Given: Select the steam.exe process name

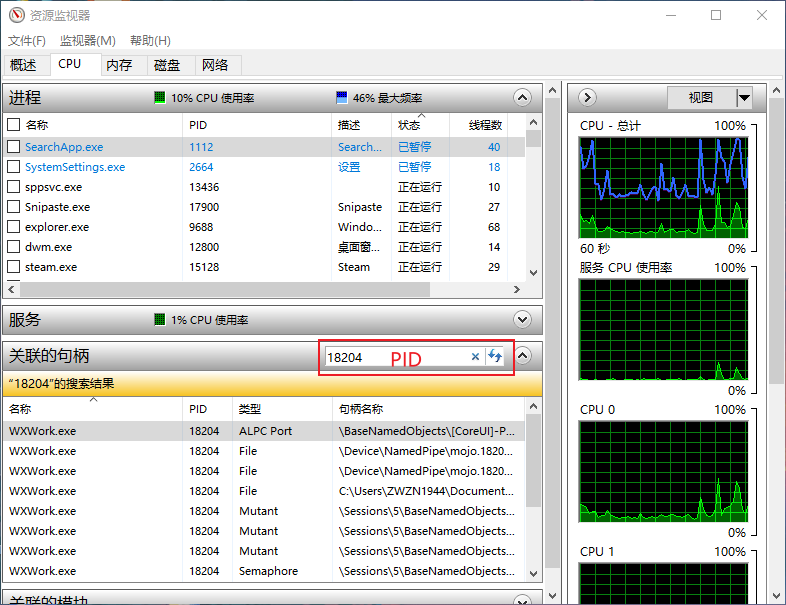Looking at the screenshot, I should coord(51,267).
